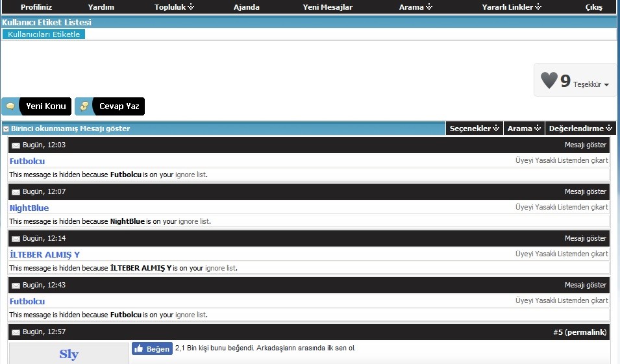620x364 pixels.
Task: Click the Cevap Yaz reply button
Action: [x=110, y=106]
